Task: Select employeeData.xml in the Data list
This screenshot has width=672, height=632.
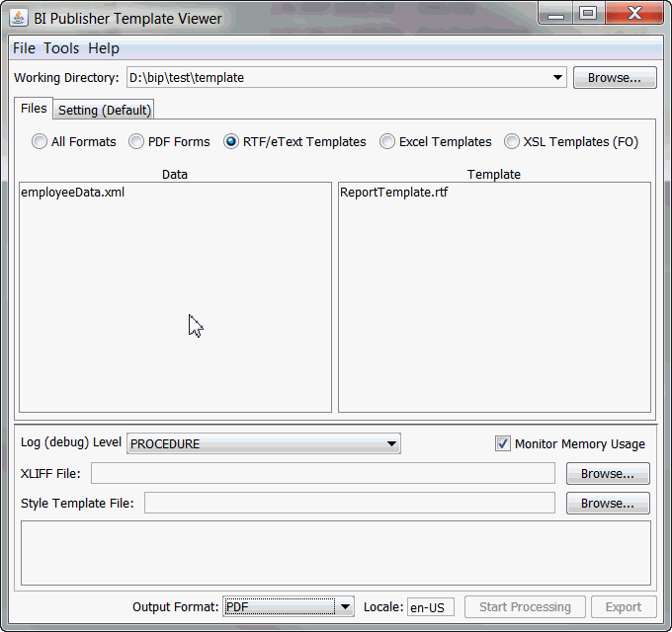Action: pos(72,193)
